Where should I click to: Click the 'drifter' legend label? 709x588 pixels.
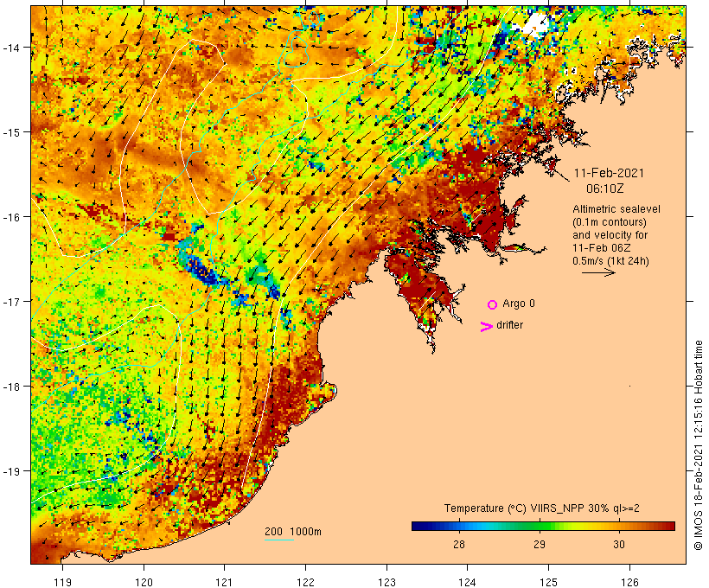click(x=509, y=325)
